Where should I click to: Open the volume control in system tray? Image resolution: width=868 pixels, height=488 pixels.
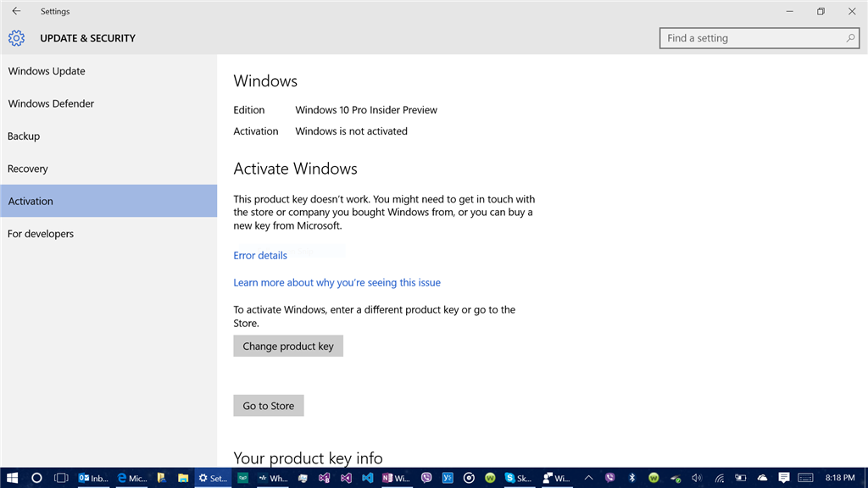697,478
